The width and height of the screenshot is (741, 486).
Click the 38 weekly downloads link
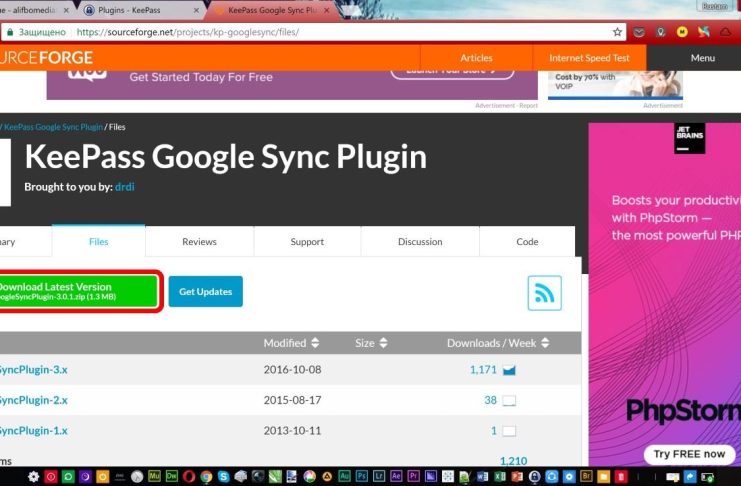(491, 400)
